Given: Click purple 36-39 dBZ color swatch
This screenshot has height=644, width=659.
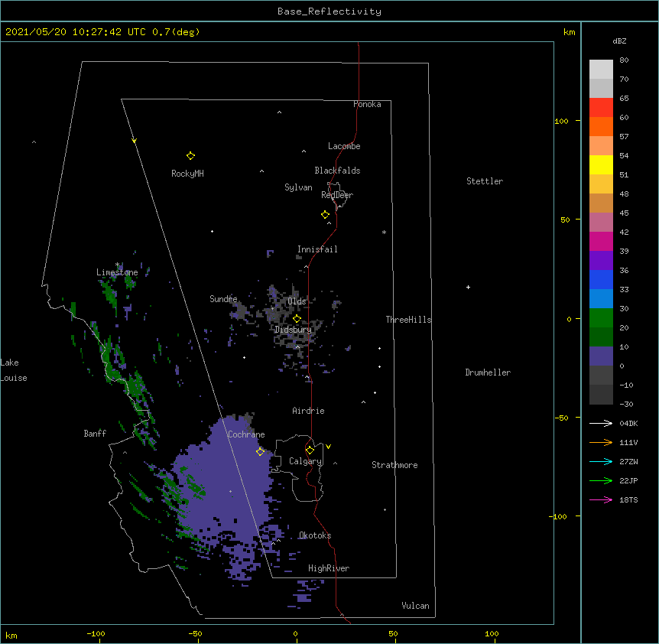Looking at the screenshot, I should point(601,261).
